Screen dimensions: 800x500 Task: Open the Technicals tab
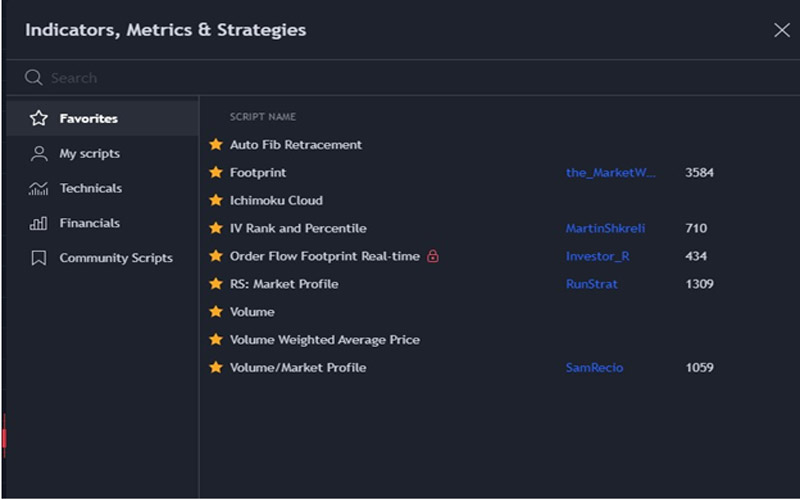(90, 188)
